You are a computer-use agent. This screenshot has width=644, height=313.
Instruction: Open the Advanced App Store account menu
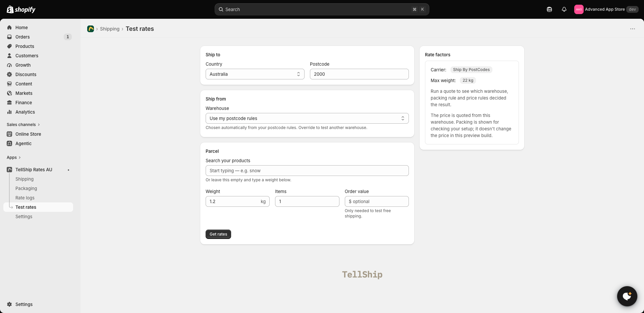point(606,9)
